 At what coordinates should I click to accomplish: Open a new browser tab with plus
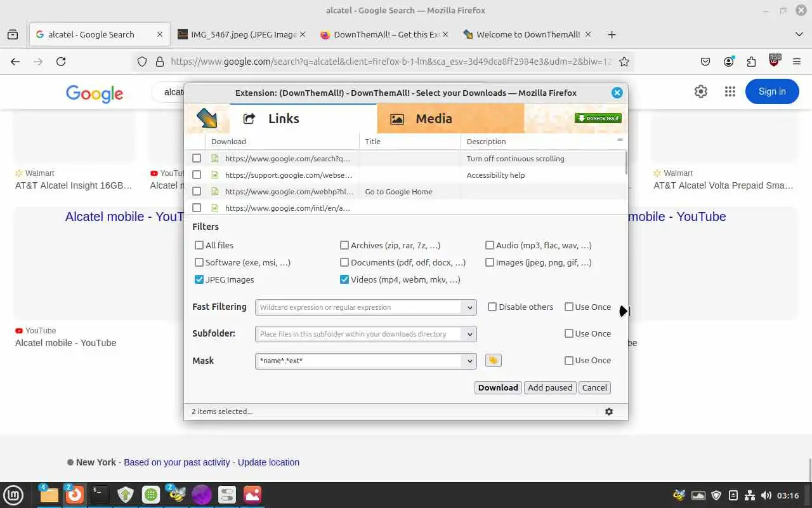tap(612, 34)
